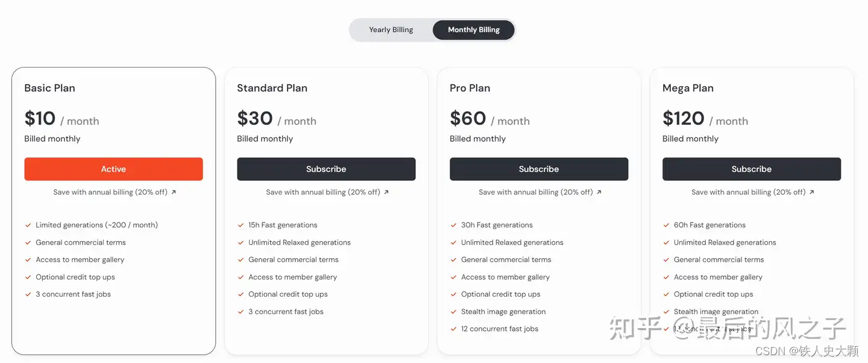Click checkmark next to Limited generations
This screenshot has height=363, width=868.
[28, 225]
